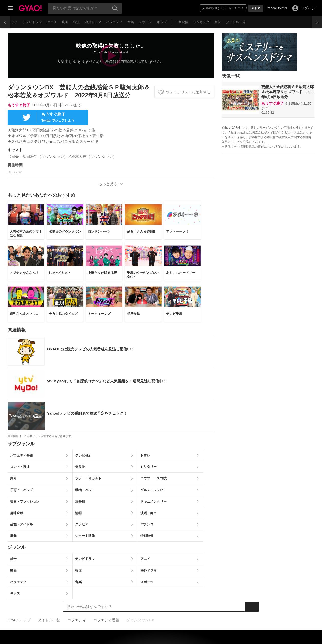Screen dimensions: 322x644
Task: Open バラエティ番組 subgenre chevron
Action: 67,455
